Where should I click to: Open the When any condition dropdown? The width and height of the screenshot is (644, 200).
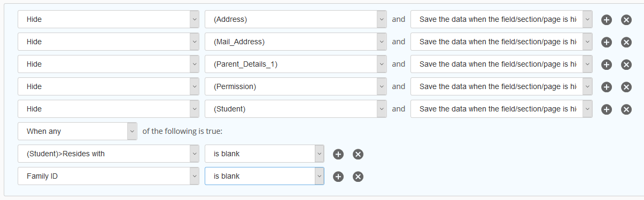point(77,131)
